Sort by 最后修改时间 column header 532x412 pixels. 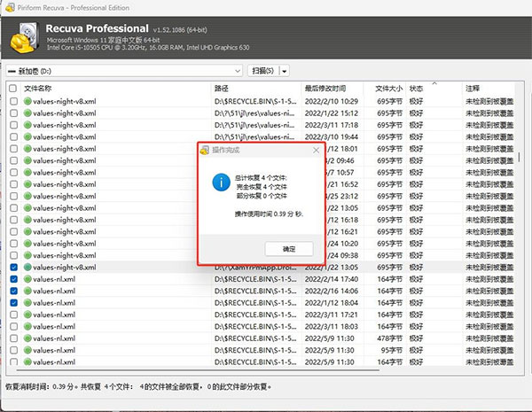pyautogui.click(x=325, y=89)
